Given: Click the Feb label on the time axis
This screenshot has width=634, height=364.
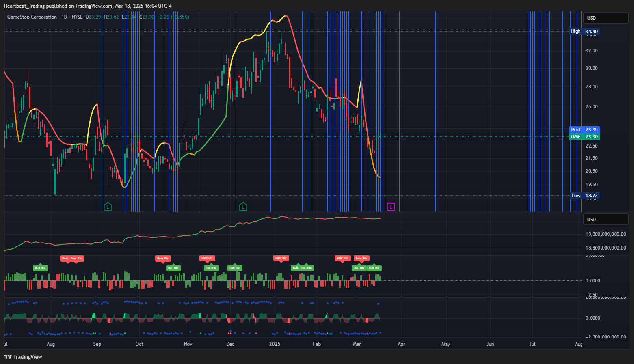Looking at the screenshot, I should (317, 344).
